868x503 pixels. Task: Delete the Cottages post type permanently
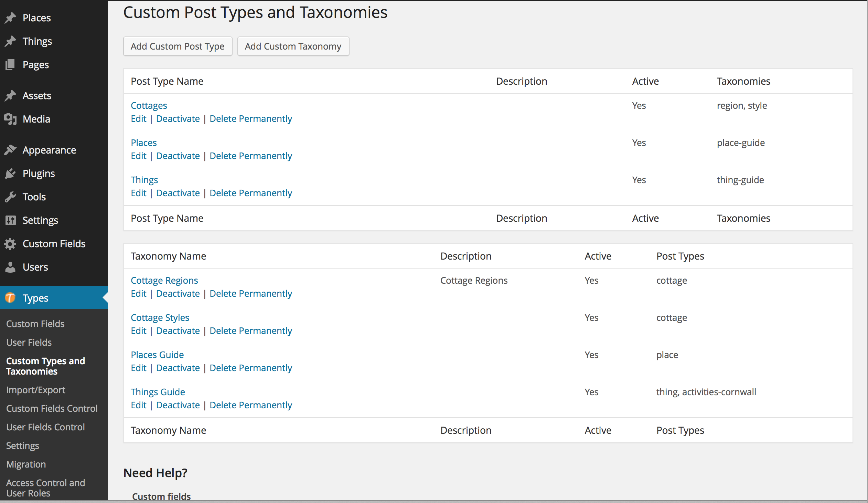coord(251,118)
